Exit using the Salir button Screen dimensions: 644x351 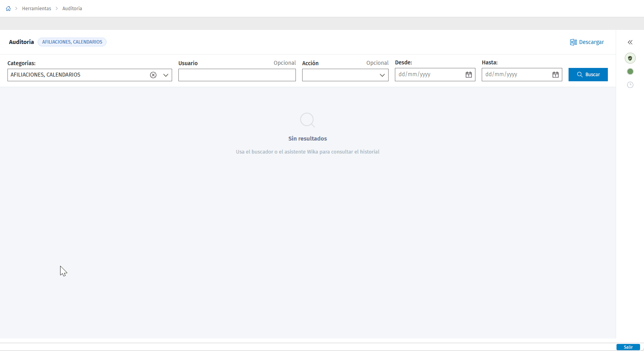[628, 347]
